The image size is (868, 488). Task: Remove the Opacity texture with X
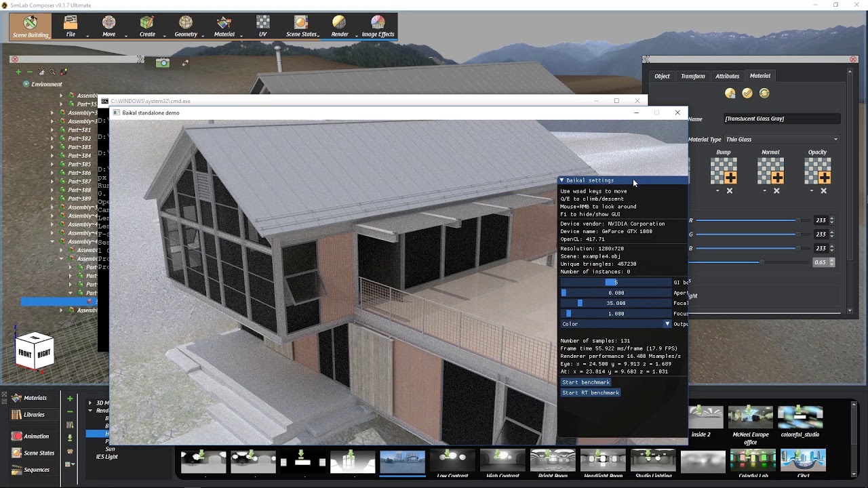824,191
